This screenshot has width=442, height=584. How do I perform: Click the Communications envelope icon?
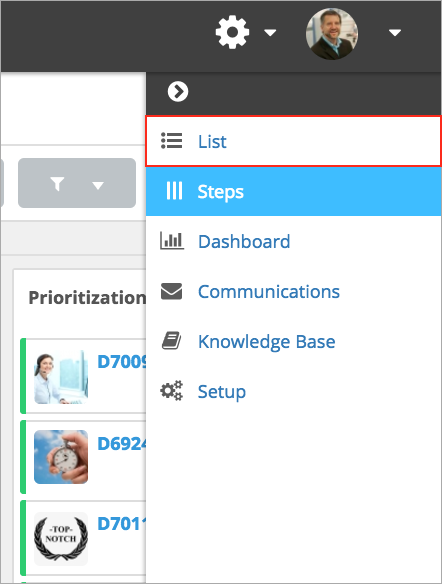tap(171, 291)
